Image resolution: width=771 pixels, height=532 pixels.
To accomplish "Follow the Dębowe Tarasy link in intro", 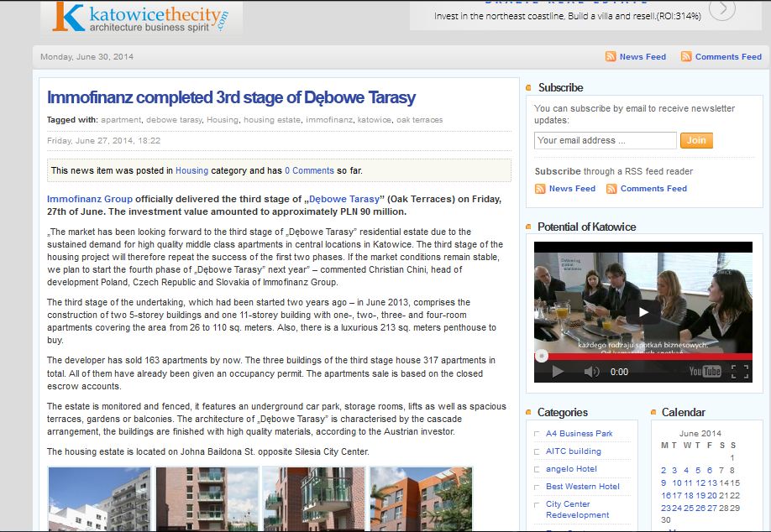I will click(344, 199).
